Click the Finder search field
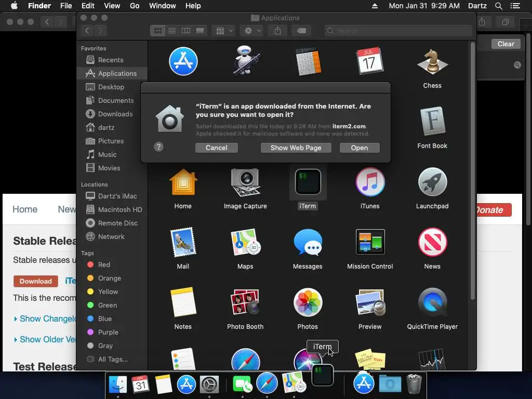This screenshot has width=532, height=399. tap(398, 31)
